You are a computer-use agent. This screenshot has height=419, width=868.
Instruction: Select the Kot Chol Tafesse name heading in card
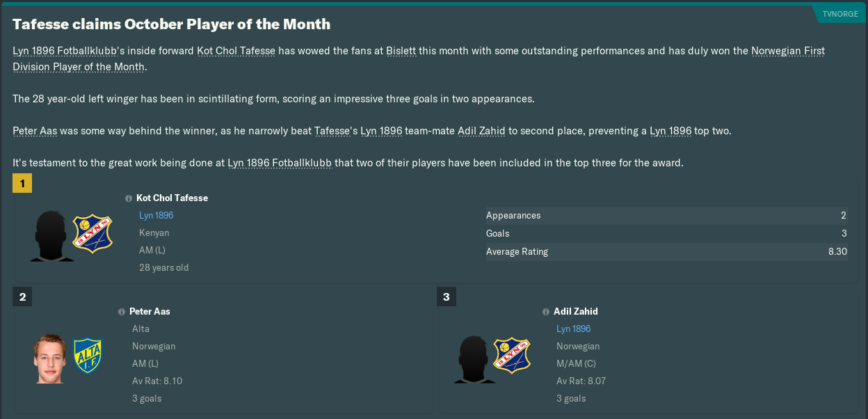(172, 198)
